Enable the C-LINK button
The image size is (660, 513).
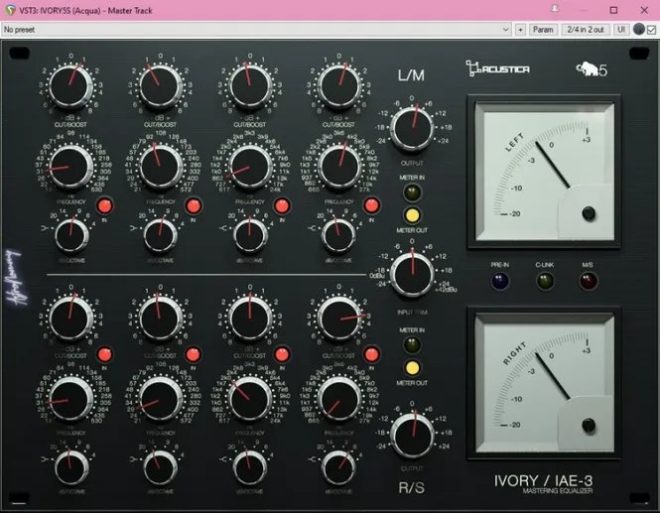(545, 281)
